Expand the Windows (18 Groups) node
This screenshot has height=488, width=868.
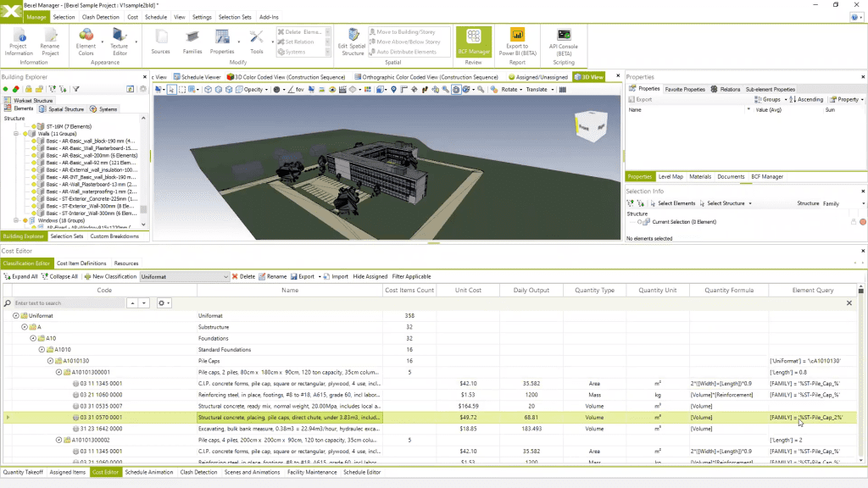(17, 221)
